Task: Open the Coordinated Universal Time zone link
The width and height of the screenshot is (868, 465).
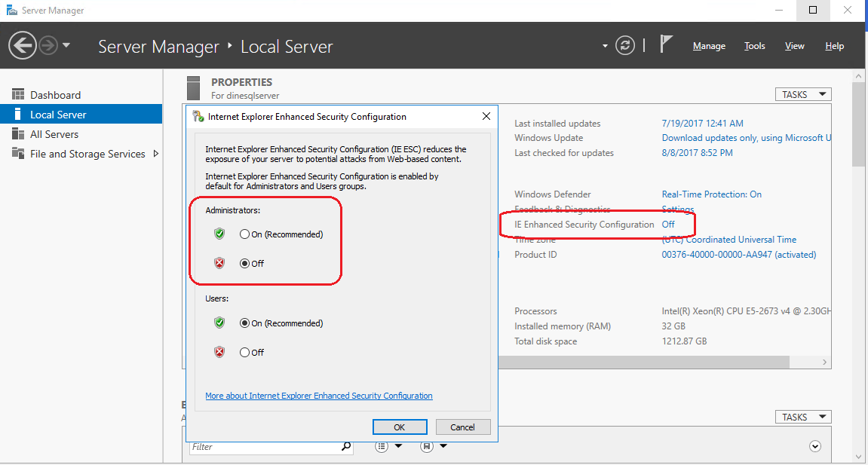Action: pos(729,240)
